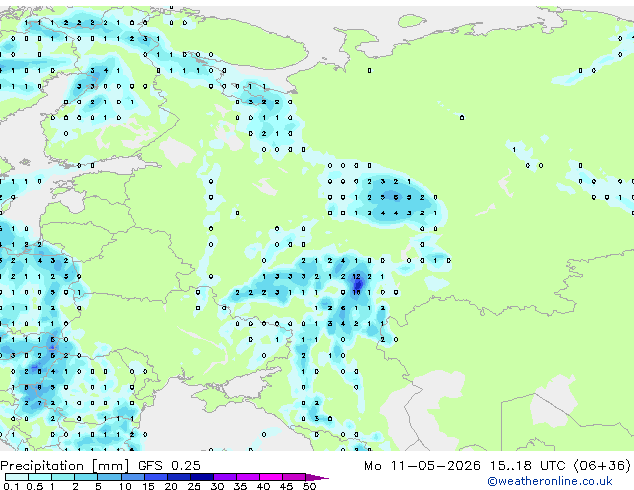Viewport: 634px width, 490px height.
Task: Pick the 40 to 45 mm magenta swatch
Action: coord(271,477)
